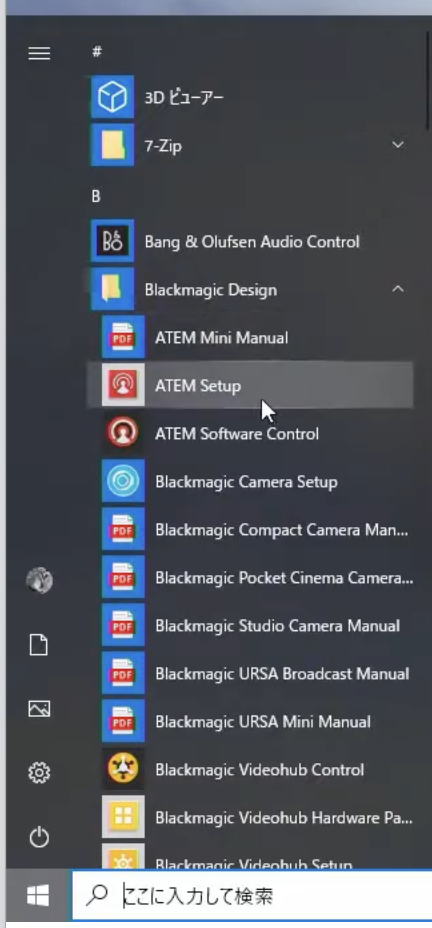
Task: Select '3D ビューアー' text
Action: pyautogui.click(x=185, y=98)
